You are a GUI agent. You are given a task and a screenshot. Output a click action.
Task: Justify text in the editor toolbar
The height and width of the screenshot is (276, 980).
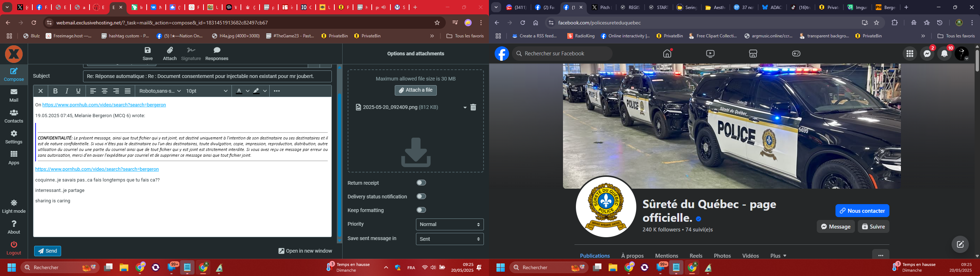128,91
